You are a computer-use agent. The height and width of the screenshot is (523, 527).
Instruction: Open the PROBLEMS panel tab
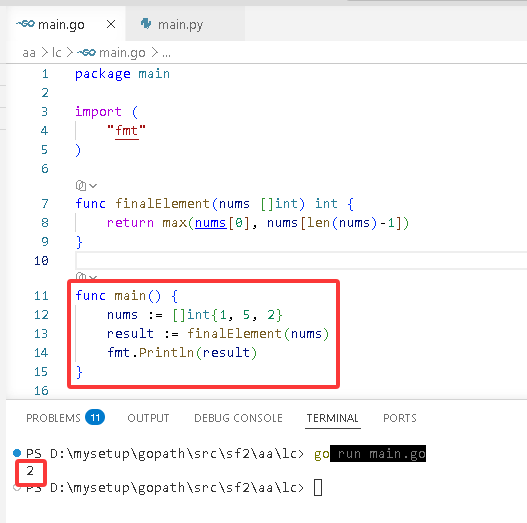coord(53,418)
